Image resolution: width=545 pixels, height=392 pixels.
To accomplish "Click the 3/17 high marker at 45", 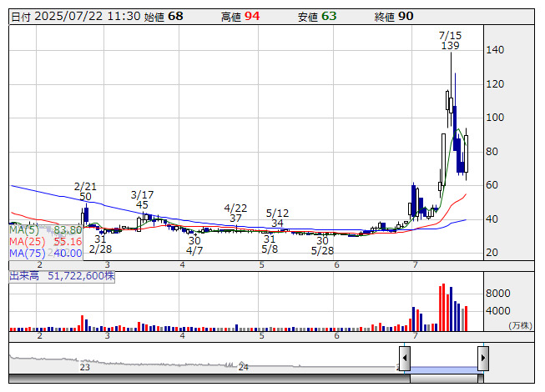I will tap(142, 199).
